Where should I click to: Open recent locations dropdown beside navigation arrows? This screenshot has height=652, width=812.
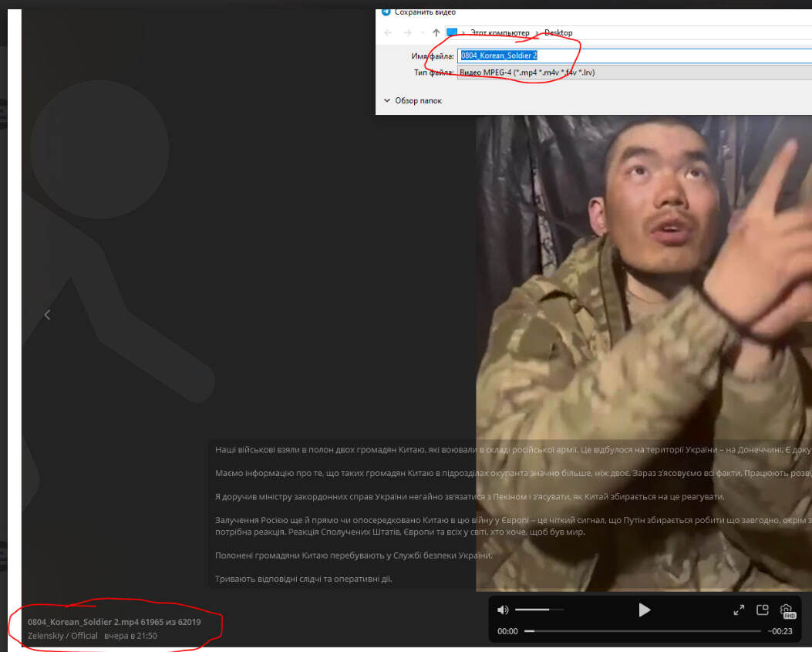coord(422,32)
